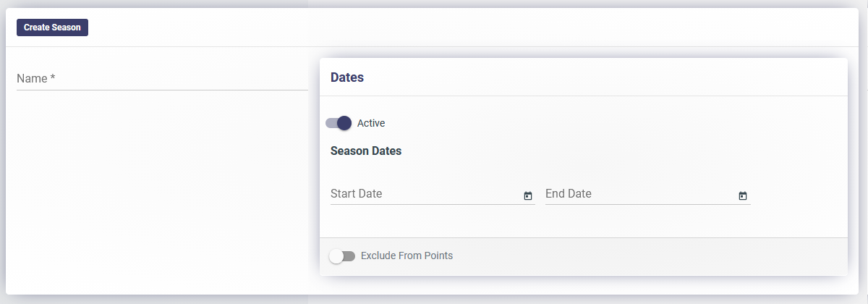This screenshot has height=304, width=868.
Task: Click the End Date placeholder text
Action: [569, 194]
